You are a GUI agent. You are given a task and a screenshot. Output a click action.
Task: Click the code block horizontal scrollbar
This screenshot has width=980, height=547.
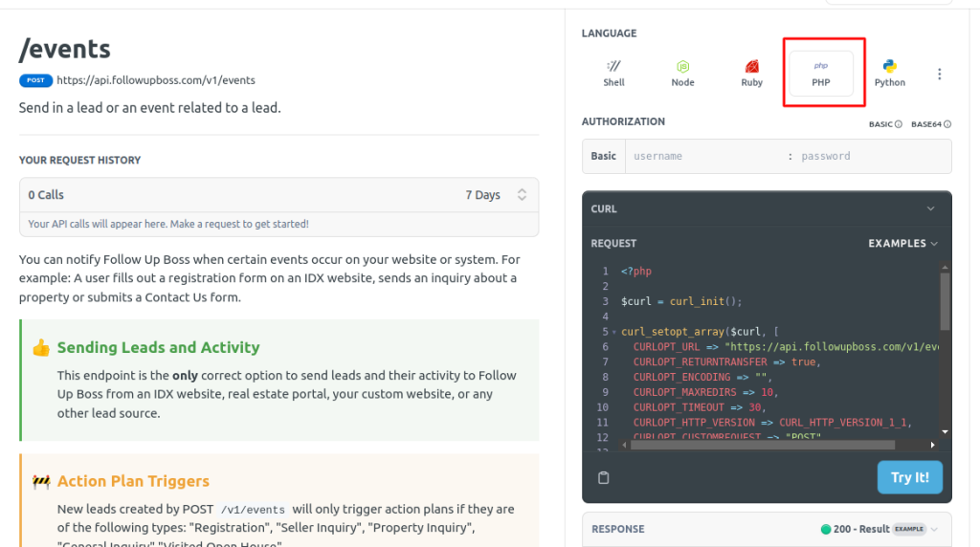pos(763,445)
